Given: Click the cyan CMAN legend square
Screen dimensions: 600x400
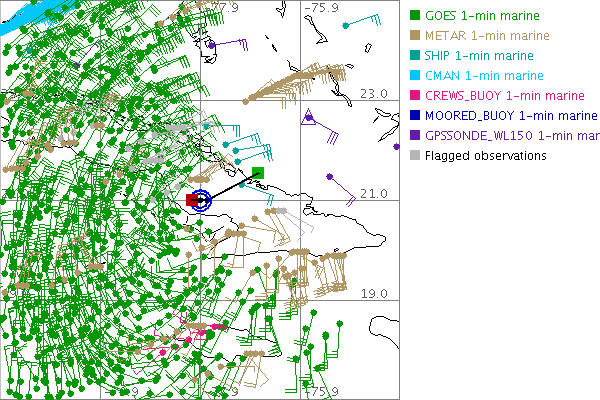Looking at the screenshot, I should click(414, 76).
